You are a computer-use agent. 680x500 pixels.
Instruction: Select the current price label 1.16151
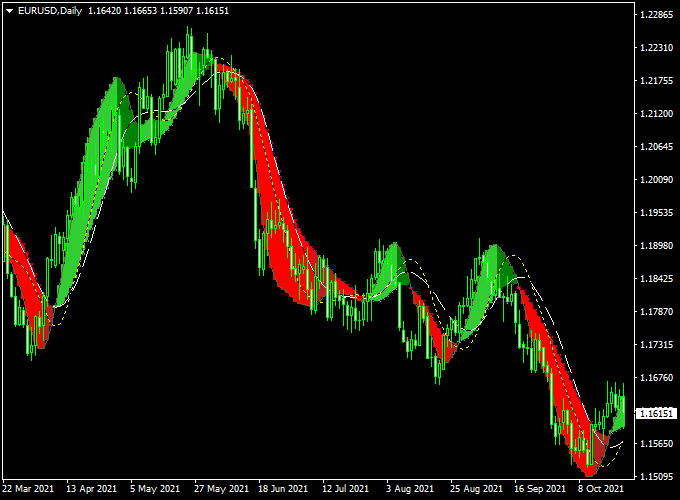click(657, 413)
